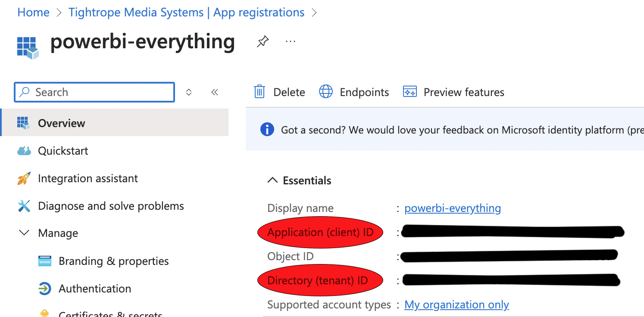Select the Overview menu item
The height and width of the screenshot is (317, 644).
pos(115,123)
